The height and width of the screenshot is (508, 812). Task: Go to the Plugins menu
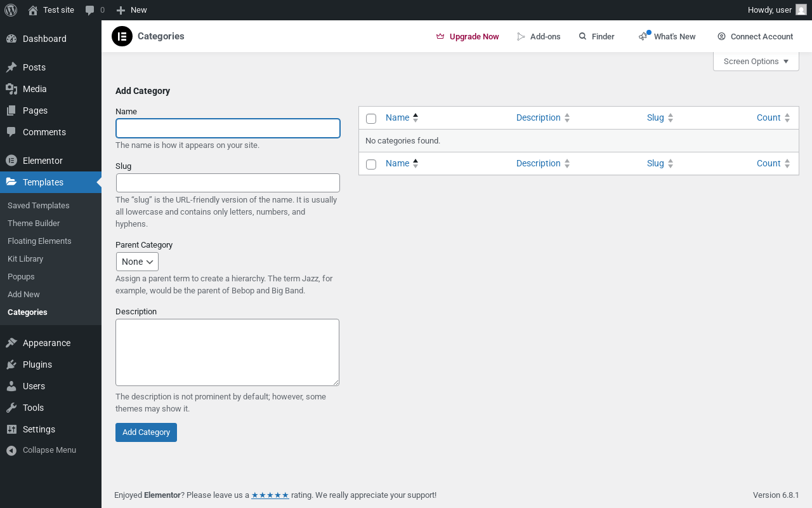[x=37, y=364]
